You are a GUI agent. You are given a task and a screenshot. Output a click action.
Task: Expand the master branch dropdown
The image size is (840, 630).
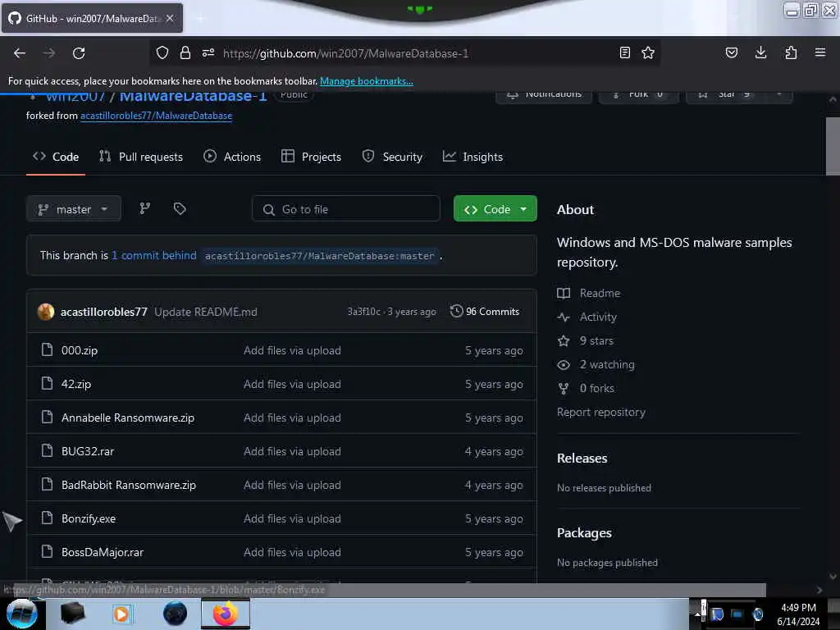73,209
